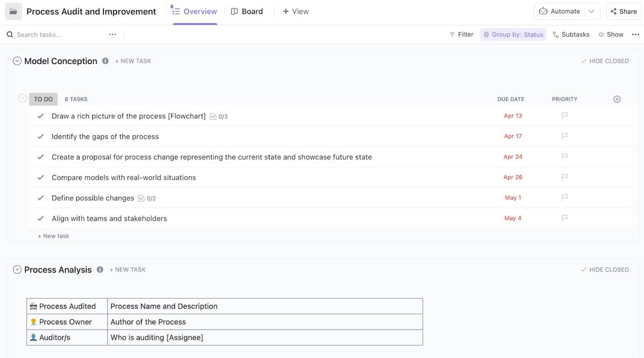644x358 pixels.
Task: Click the info icon next to Process Analysis
Action: [x=100, y=269]
